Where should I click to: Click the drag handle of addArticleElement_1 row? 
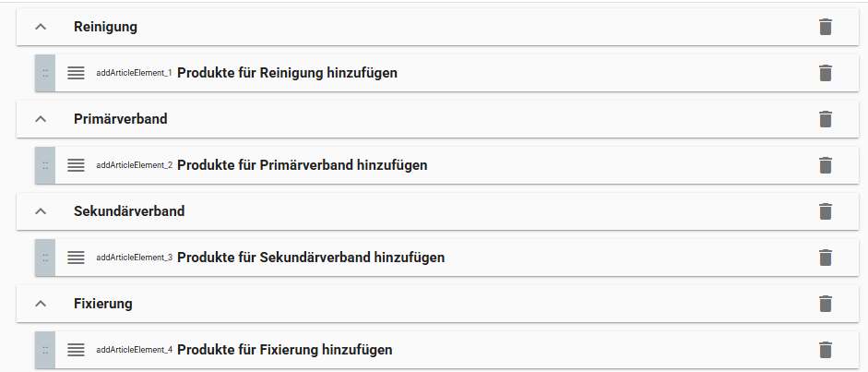(x=45, y=73)
